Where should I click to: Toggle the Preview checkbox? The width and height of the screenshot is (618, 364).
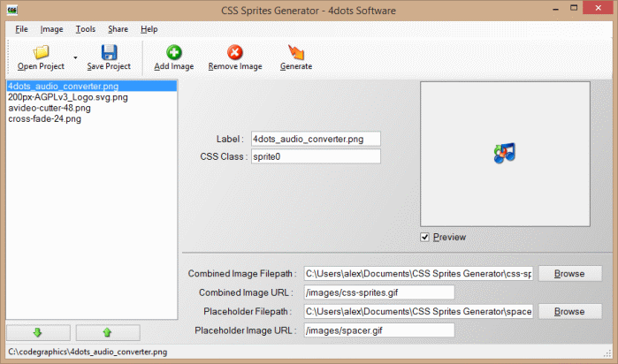(425, 237)
